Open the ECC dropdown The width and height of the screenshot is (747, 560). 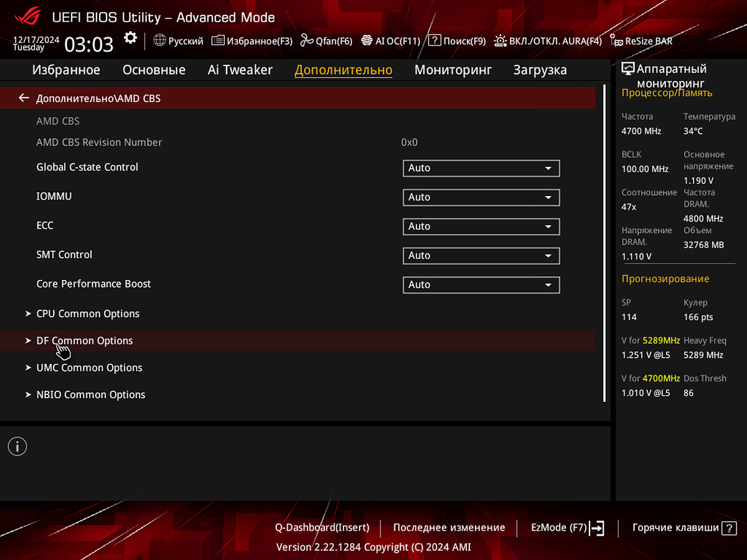[481, 226]
